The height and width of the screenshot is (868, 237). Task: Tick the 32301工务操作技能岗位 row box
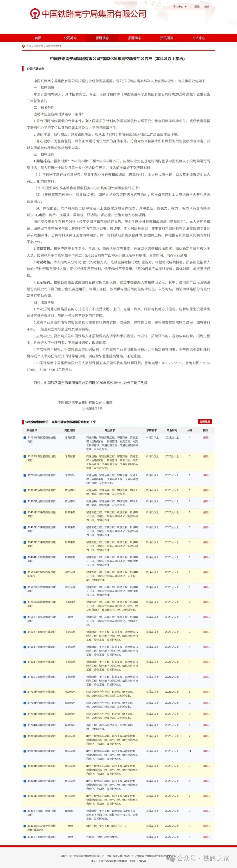25,837
